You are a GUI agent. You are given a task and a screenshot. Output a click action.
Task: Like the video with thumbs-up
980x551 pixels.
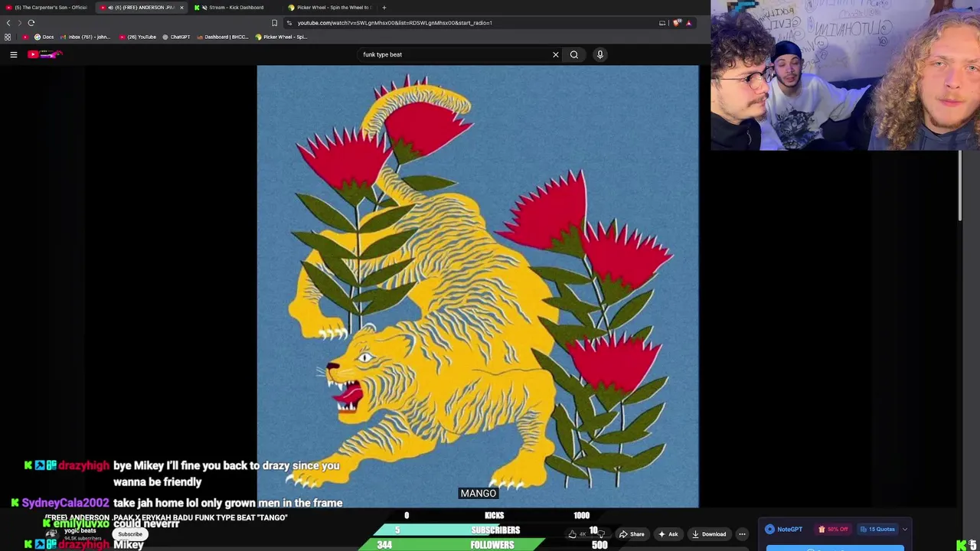click(x=577, y=534)
